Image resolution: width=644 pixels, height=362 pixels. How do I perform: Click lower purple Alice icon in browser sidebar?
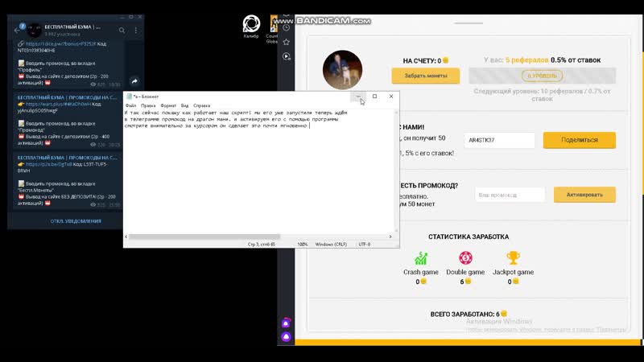tap(286, 337)
